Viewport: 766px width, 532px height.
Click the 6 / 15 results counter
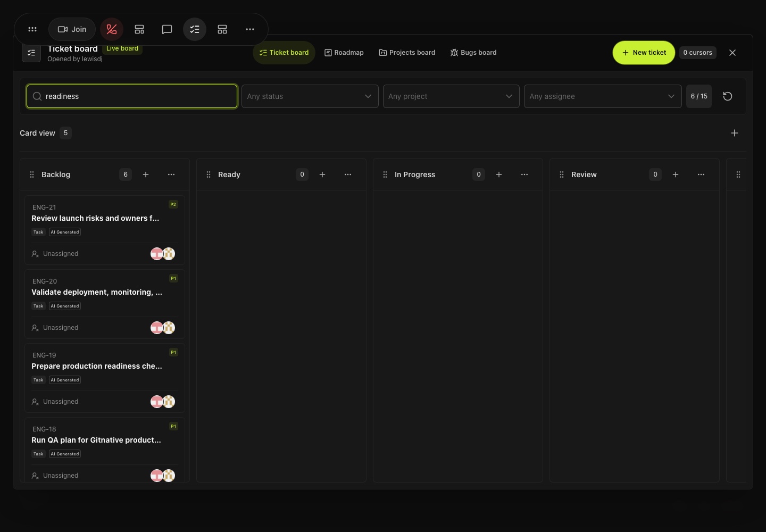(699, 96)
